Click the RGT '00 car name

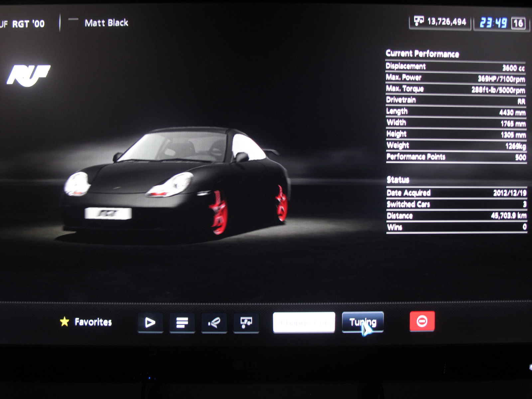tap(28, 24)
